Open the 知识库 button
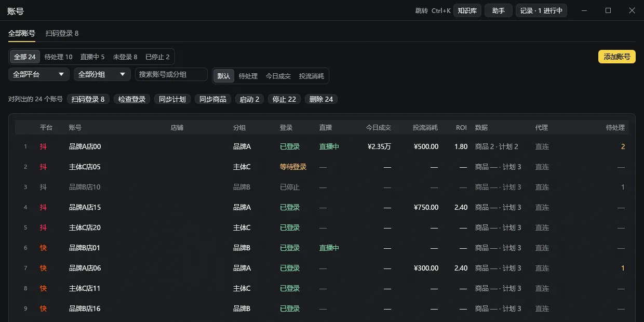The image size is (644, 322). click(x=467, y=10)
